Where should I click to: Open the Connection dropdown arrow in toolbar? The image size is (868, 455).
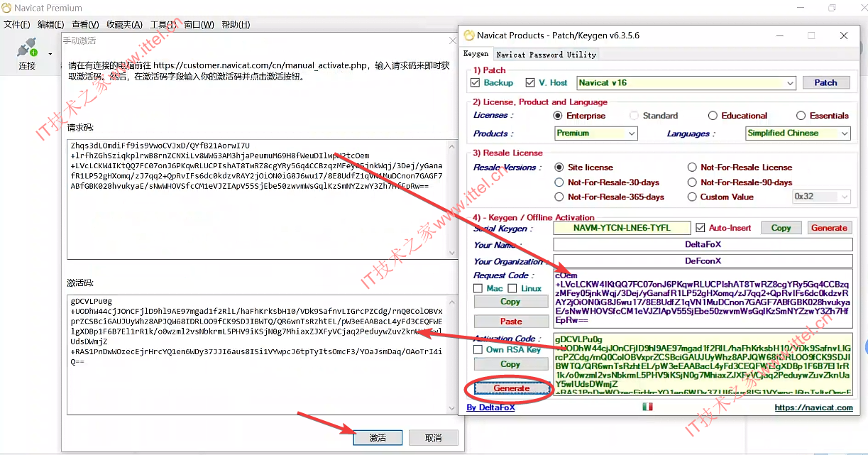(x=50, y=54)
